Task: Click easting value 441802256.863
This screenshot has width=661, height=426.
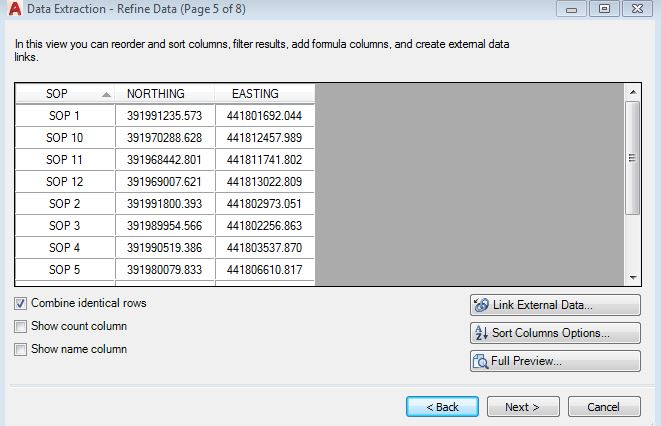Action: (x=265, y=225)
